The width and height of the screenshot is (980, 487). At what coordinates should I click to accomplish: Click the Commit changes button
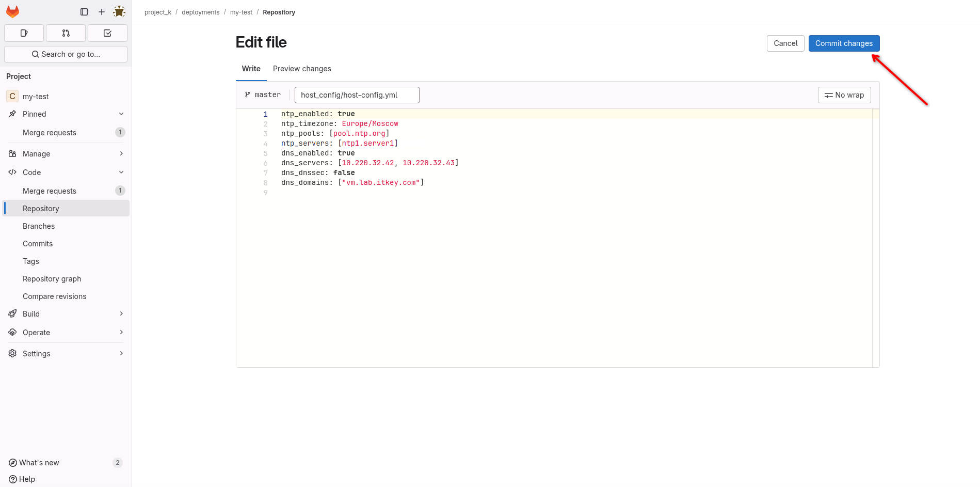click(844, 43)
